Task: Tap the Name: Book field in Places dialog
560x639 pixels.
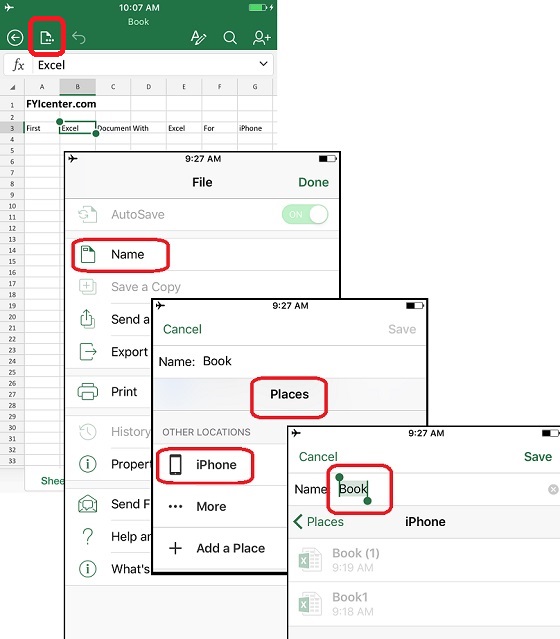Action: point(289,361)
